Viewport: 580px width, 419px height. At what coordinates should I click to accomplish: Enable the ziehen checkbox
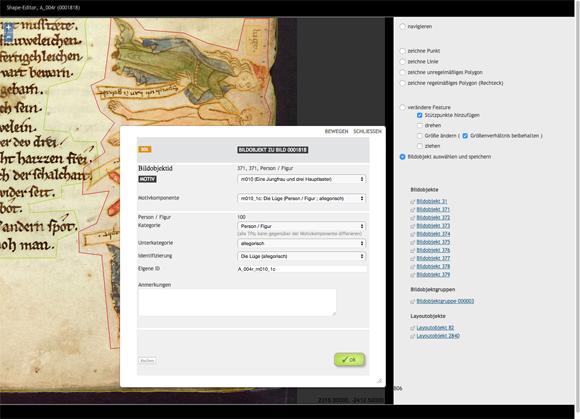[x=419, y=146]
